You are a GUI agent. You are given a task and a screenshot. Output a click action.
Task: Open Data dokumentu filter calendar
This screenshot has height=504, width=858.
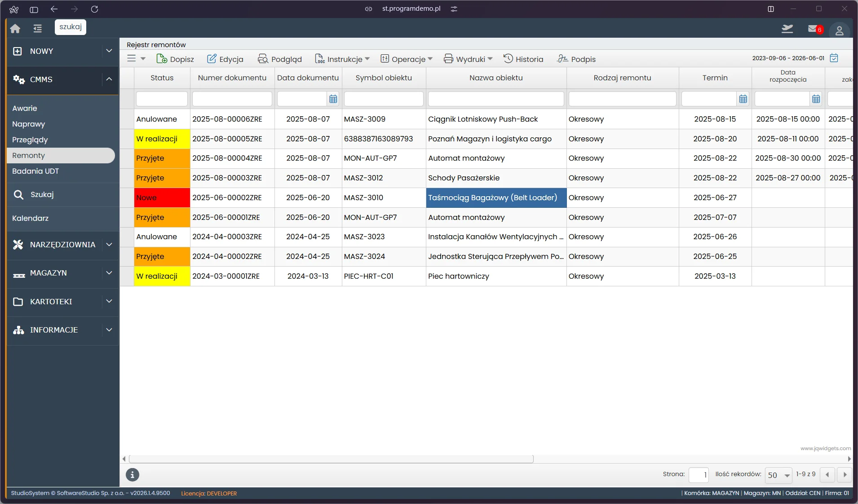(333, 99)
